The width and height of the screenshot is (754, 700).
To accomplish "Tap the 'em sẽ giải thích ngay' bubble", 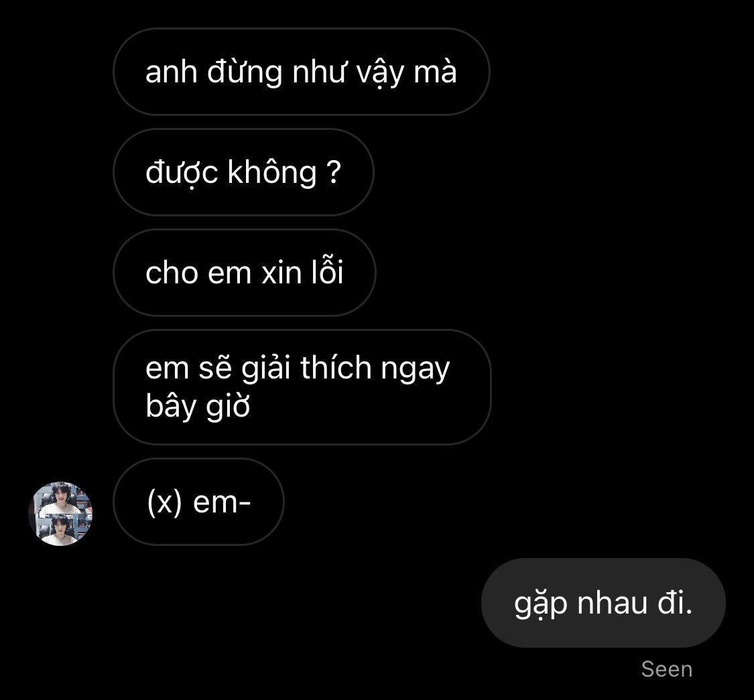I will pyautogui.click(x=302, y=387).
